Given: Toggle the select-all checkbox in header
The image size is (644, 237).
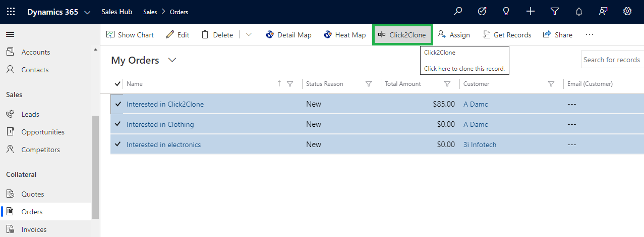Looking at the screenshot, I should (x=118, y=84).
